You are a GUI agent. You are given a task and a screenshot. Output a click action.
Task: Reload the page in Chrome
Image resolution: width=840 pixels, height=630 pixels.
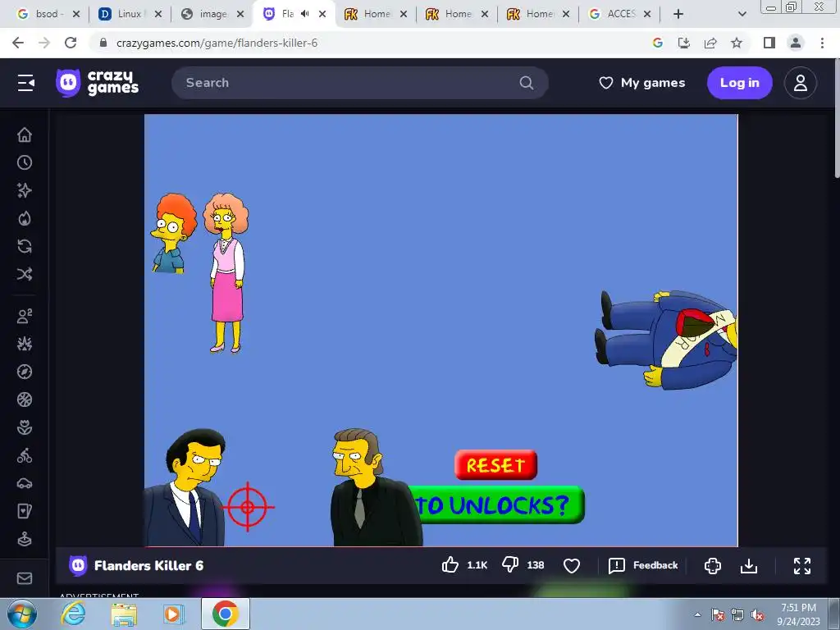click(71, 43)
